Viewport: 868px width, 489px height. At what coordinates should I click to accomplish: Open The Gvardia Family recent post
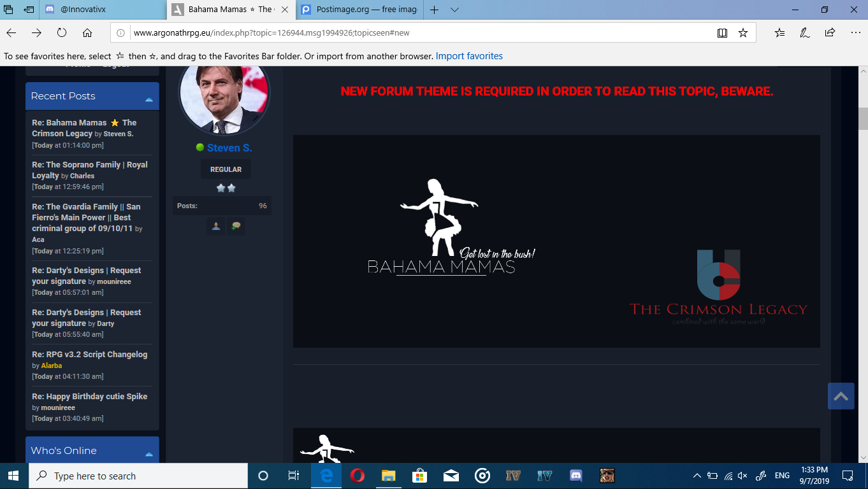click(x=86, y=217)
